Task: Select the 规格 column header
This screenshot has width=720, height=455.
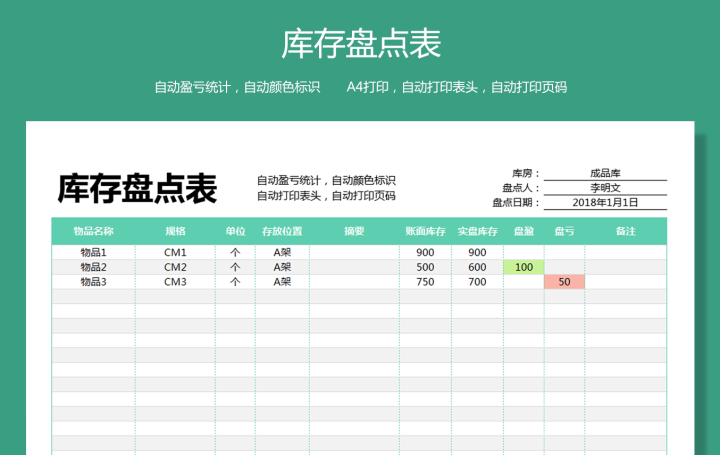Action: click(x=175, y=231)
